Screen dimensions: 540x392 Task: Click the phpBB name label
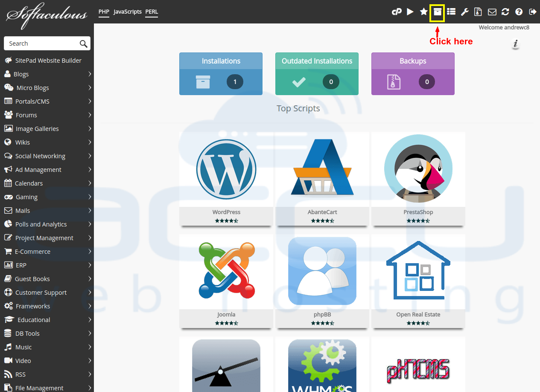tap(322, 314)
